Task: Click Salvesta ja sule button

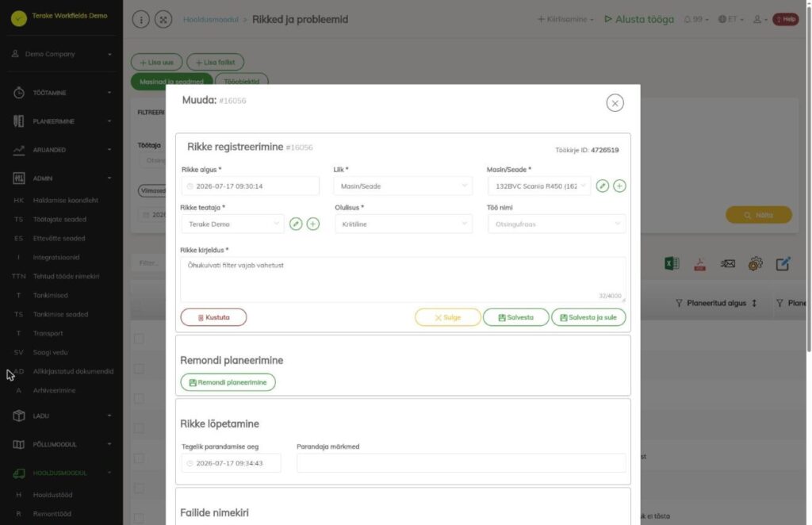Action: coord(588,317)
